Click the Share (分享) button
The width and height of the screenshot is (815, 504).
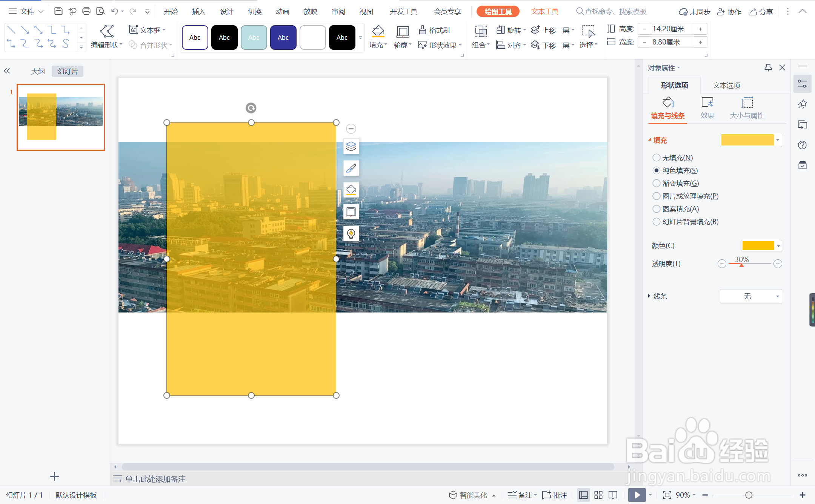(x=761, y=12)
